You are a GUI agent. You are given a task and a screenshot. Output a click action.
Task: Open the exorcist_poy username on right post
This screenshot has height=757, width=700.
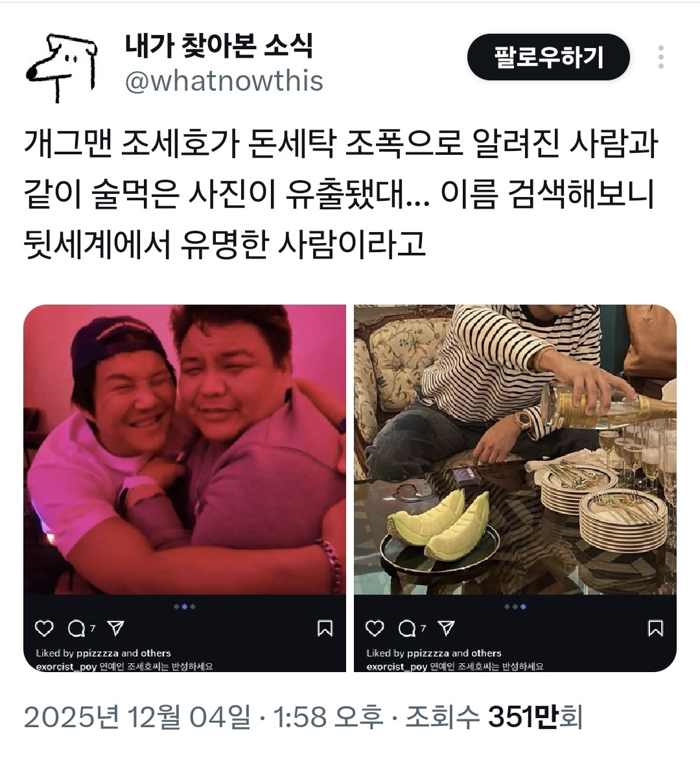pos(397,667)
